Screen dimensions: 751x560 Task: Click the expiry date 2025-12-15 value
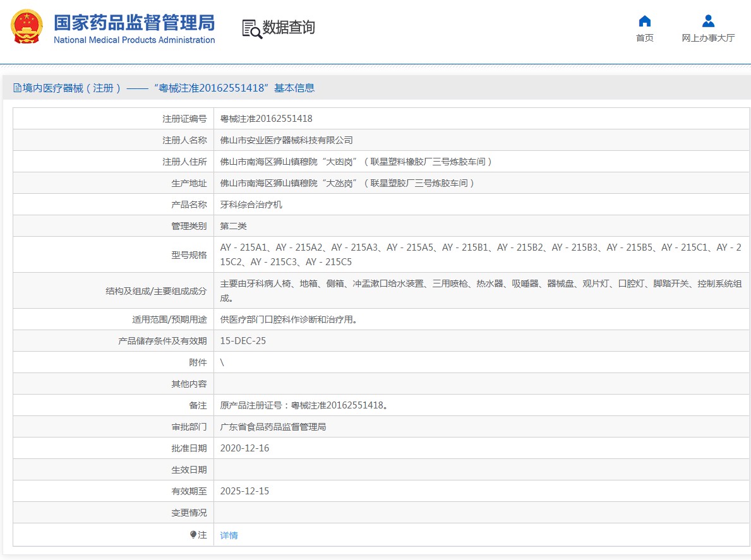(244, 491)
